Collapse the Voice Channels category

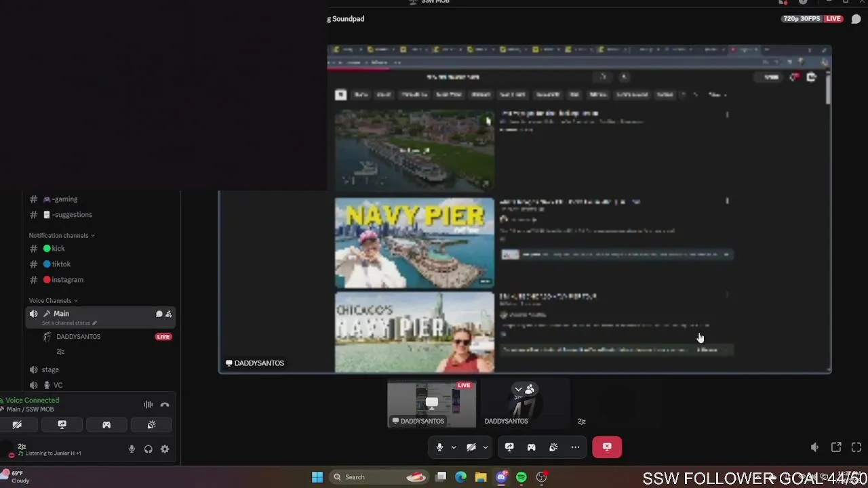tap(53, 300)
